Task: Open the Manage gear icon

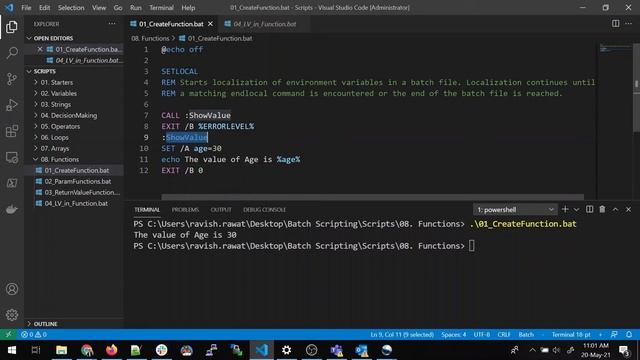Action: 12,315
